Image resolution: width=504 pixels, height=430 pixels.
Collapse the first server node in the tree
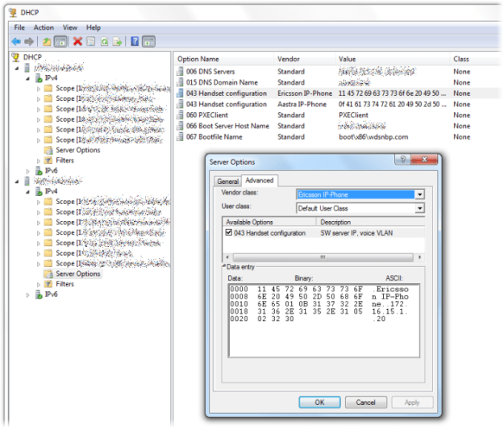coord(17,69)
